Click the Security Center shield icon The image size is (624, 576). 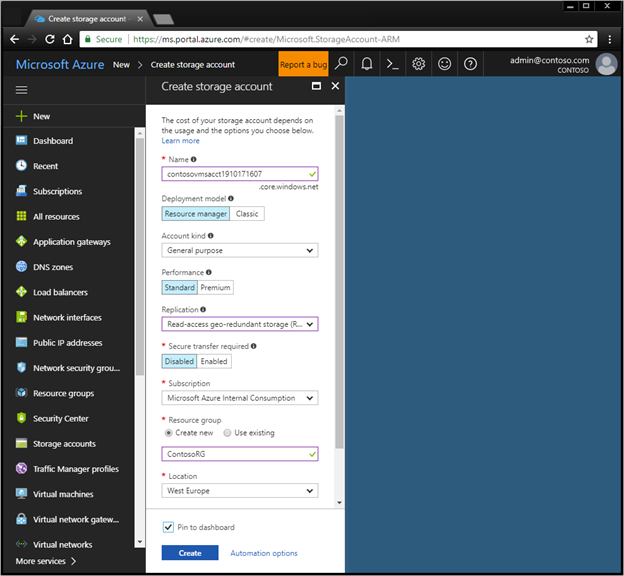pyautogui.click(x=21, y=418)
